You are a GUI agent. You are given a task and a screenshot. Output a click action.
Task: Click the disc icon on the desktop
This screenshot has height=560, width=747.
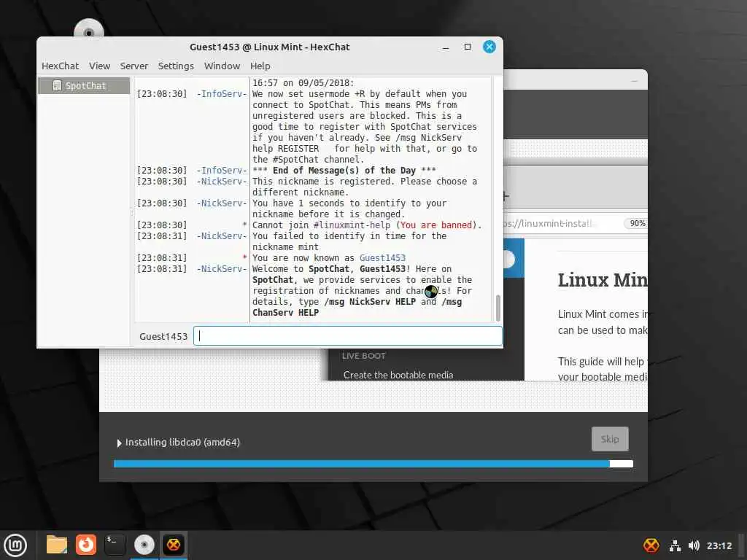click(x=88, y=29)
